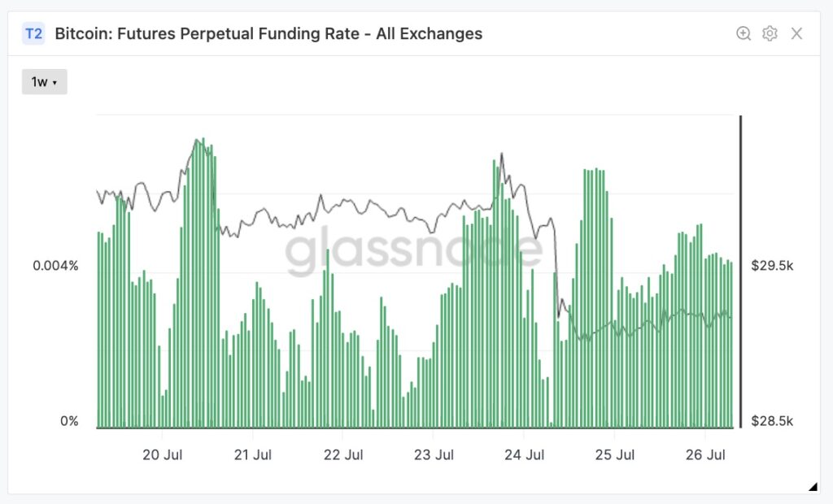Viewport: 833px width, 504px height.
Task: Select the 20 Jul date label
Action: (x=163, y=454)
